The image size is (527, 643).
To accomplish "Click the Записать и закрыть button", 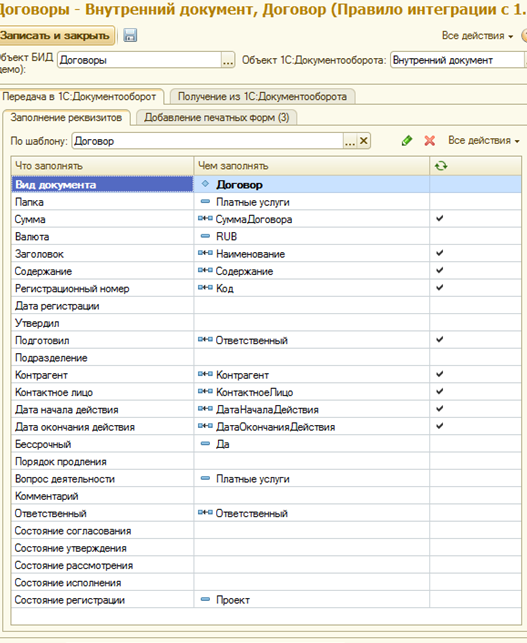I will pyautogui.click(x=55, y=36).
